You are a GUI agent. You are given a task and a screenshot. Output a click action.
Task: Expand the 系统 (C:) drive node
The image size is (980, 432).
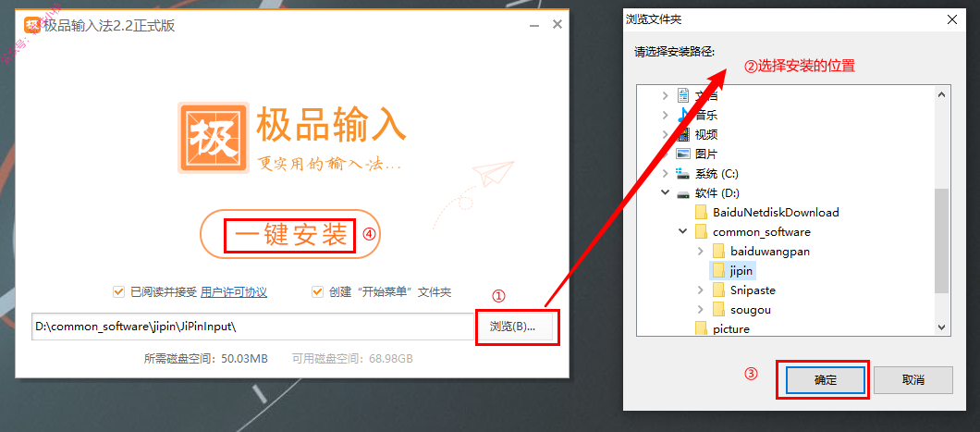tap(665, 173)
